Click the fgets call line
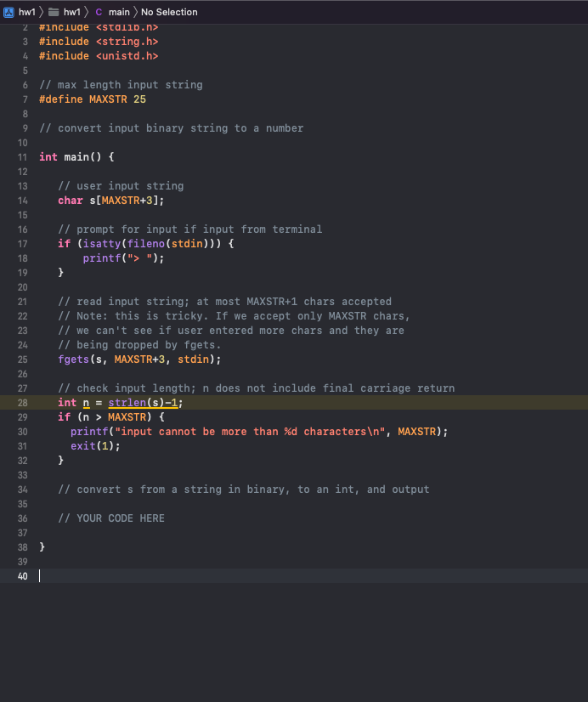Image resolution: width=588 pixels, height=702 pixels. pyautogui.click(x=139, y=359)
